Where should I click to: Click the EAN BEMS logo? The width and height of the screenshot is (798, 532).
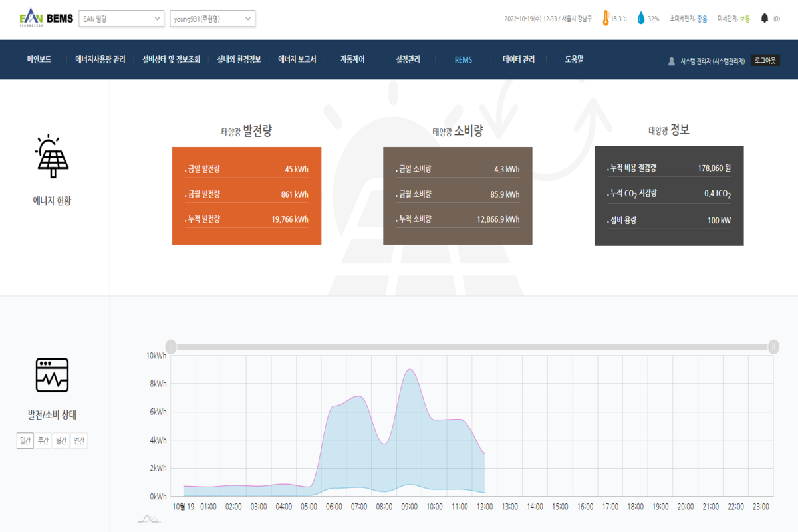(47, 19)
